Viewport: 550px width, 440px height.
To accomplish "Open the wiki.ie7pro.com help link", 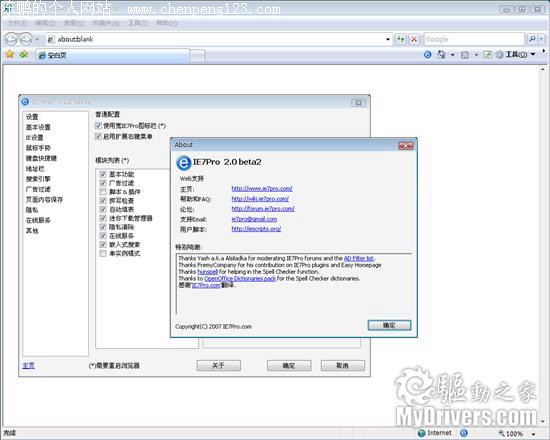I will (260, 199).
